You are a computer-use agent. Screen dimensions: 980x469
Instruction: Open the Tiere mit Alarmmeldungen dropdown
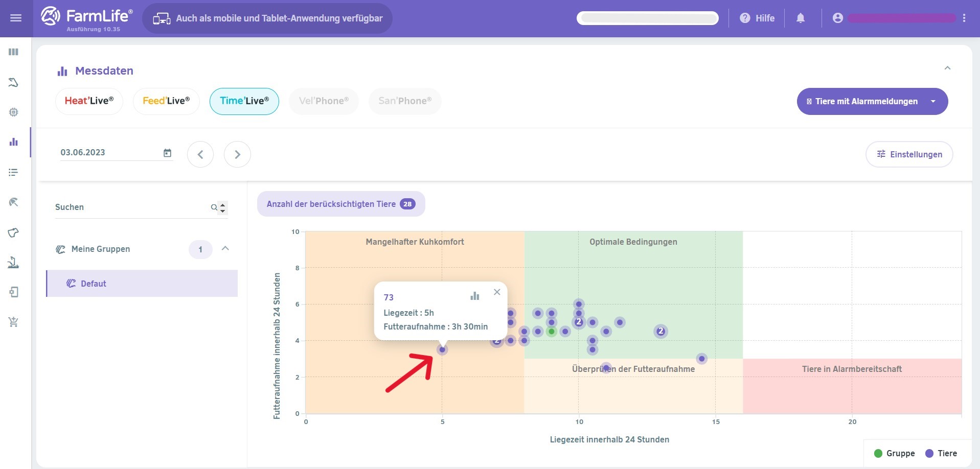click(872, 101)
